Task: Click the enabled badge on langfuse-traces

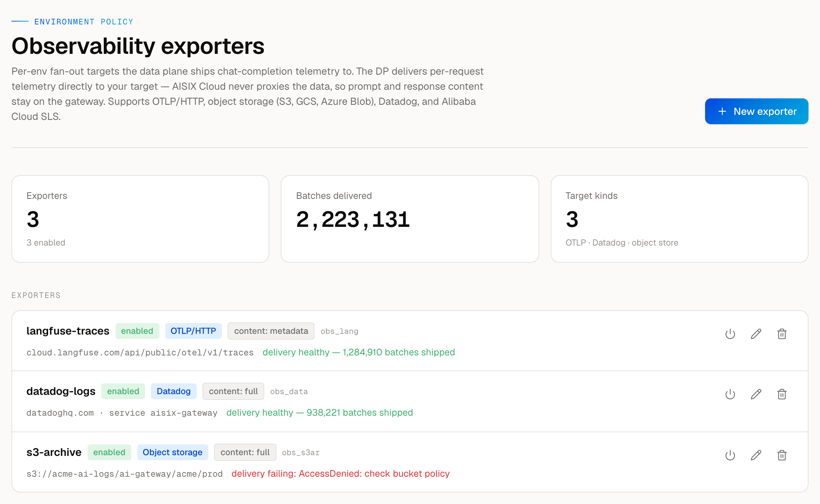Action: pyautogui.click(x=137, y=331)
